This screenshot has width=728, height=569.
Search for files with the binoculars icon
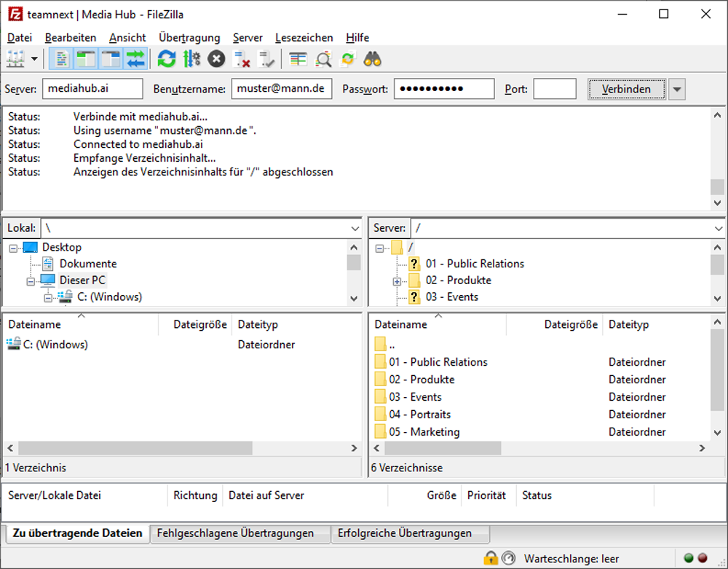tap(371, 59)
